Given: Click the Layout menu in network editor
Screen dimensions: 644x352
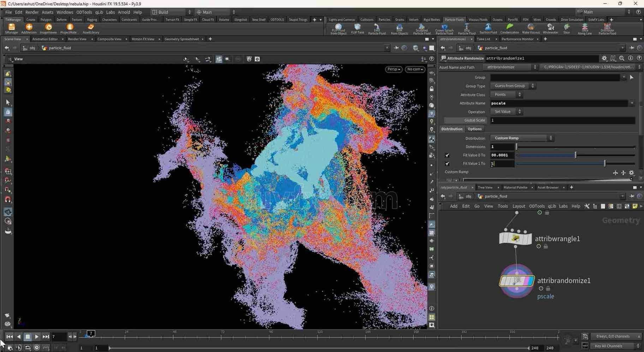Looking at the screenshot, I should coord(519,206).
